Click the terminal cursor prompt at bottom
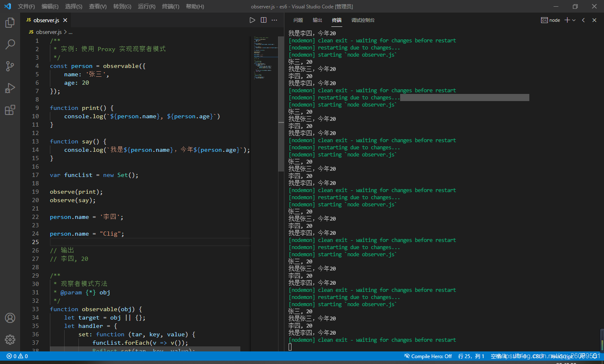This screenshot has width=604, height=364. 290,347
